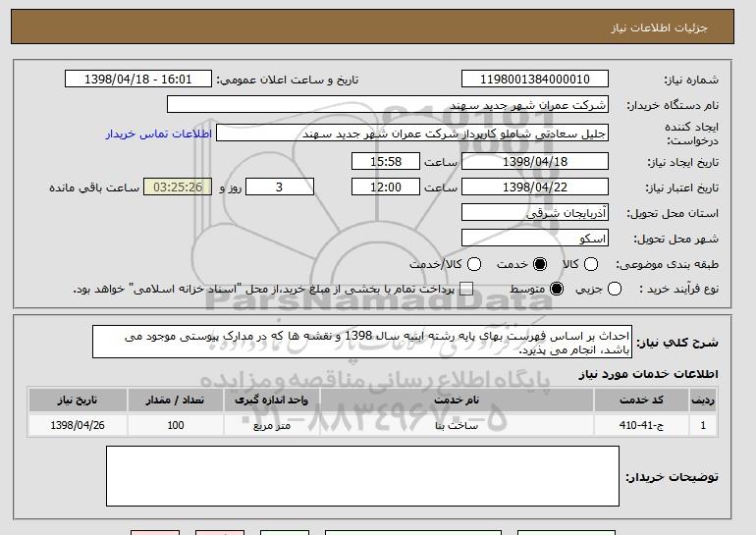The height and width of the screenshot is (535, 756).
Task: Click need date cell 1398/04/26
Action: tap(78, 425)
